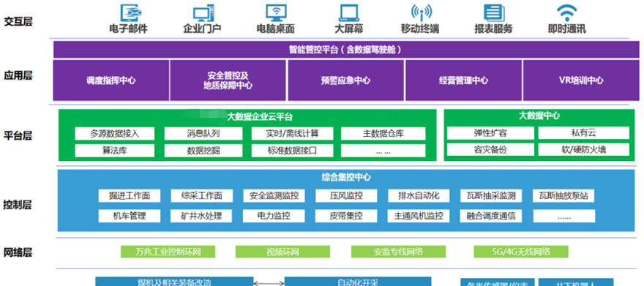Click the 移动终端 antenna signal icon
The image size is (644, 286).
point(422,12)
